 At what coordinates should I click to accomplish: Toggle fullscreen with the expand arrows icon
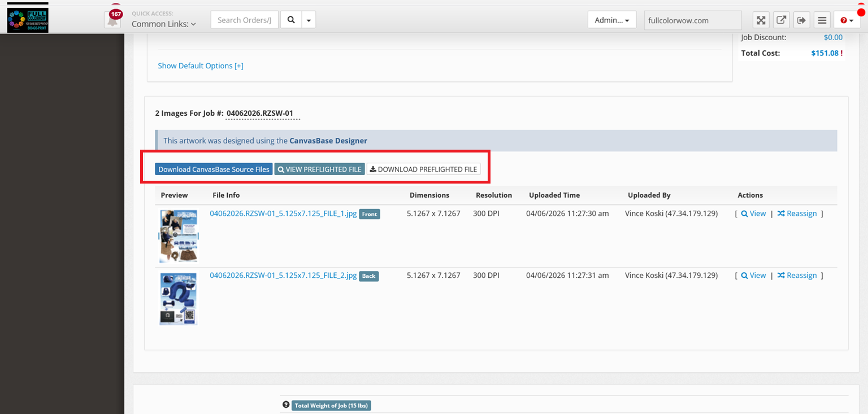click(761, 20)
